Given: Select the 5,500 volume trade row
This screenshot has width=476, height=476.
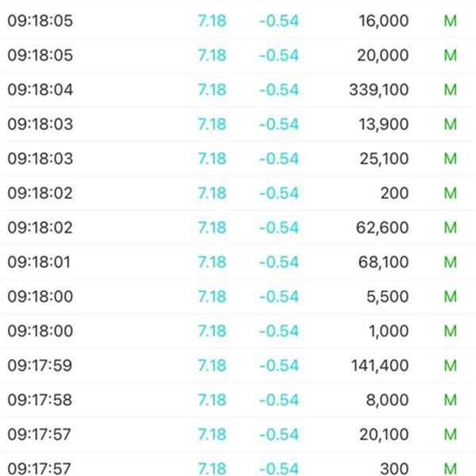Looking at the screenshot, I should point(238,296).
